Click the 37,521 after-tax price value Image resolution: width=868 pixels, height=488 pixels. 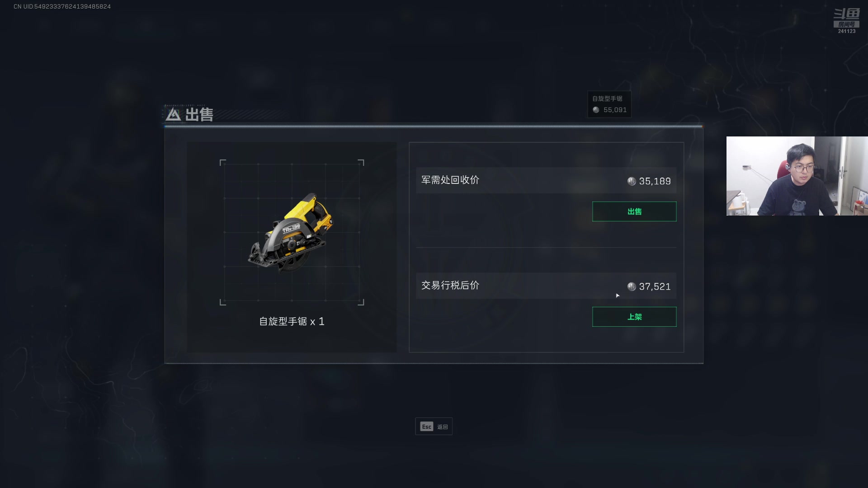[x=655, y=286]
